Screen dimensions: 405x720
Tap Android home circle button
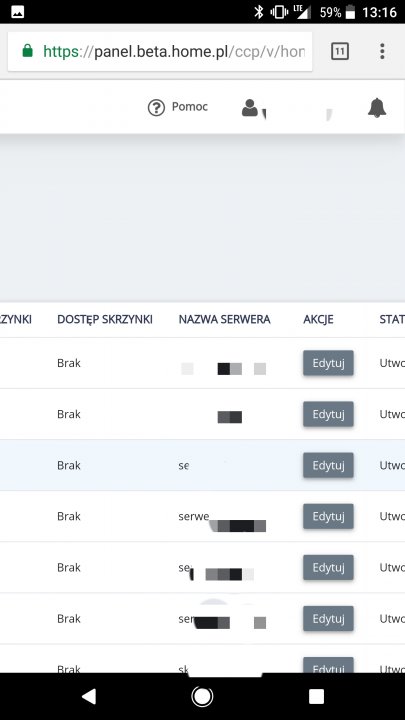click(x=202, y=696)
